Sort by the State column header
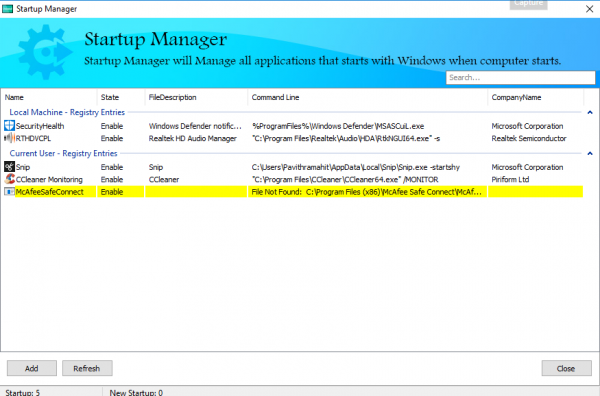Screen dimensions: 600x396 pos(121,97)
